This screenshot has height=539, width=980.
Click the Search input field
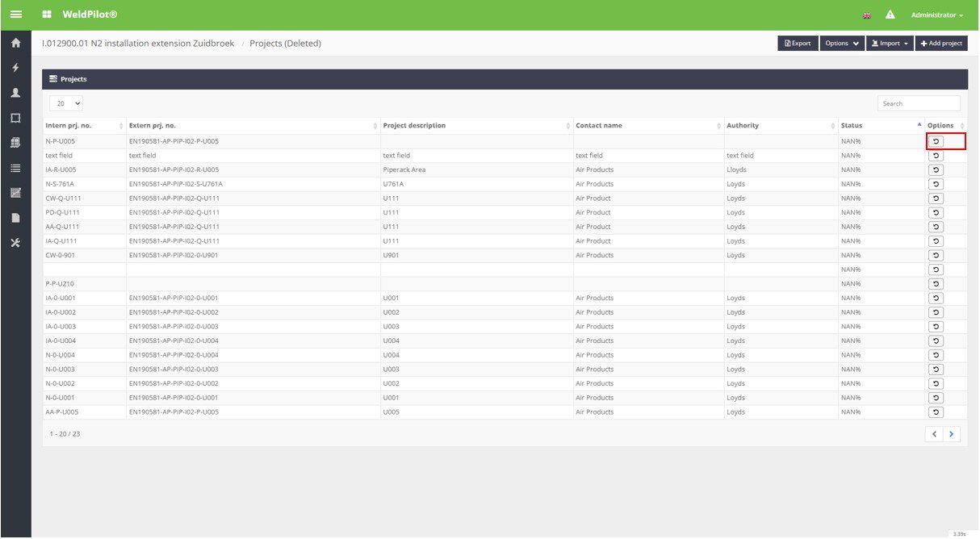point(919,103)
